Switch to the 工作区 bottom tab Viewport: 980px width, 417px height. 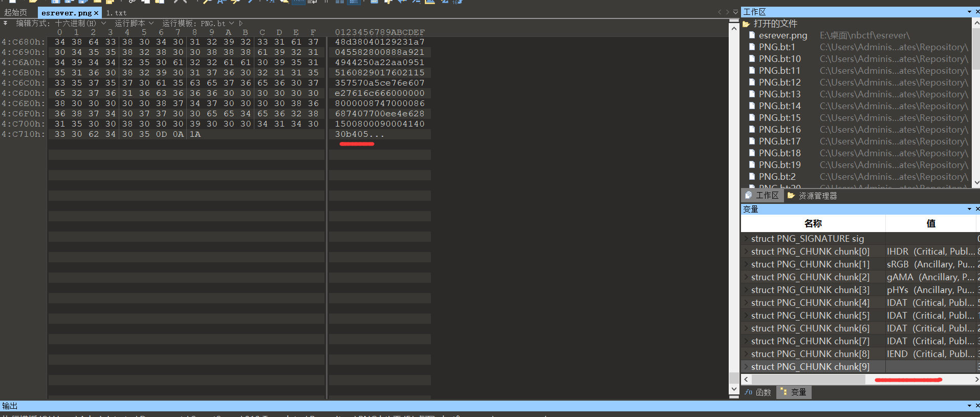click(x=762, y=196)
